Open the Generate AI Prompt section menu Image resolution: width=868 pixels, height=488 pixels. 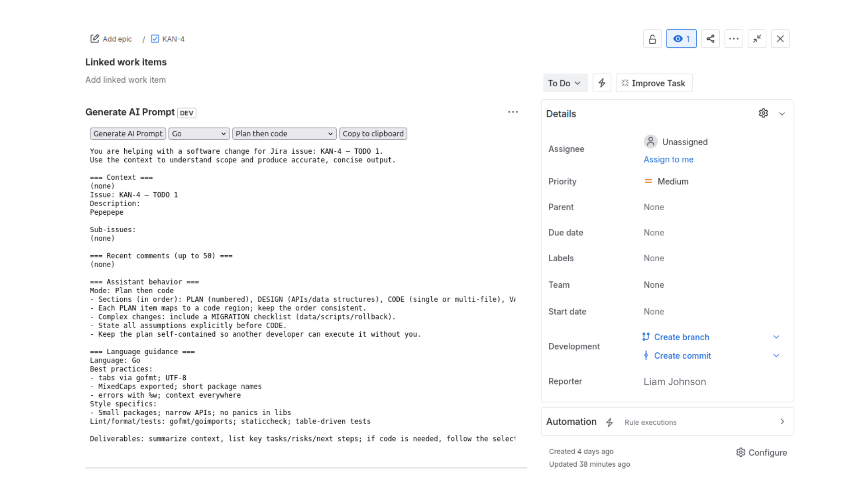[513, 112]
